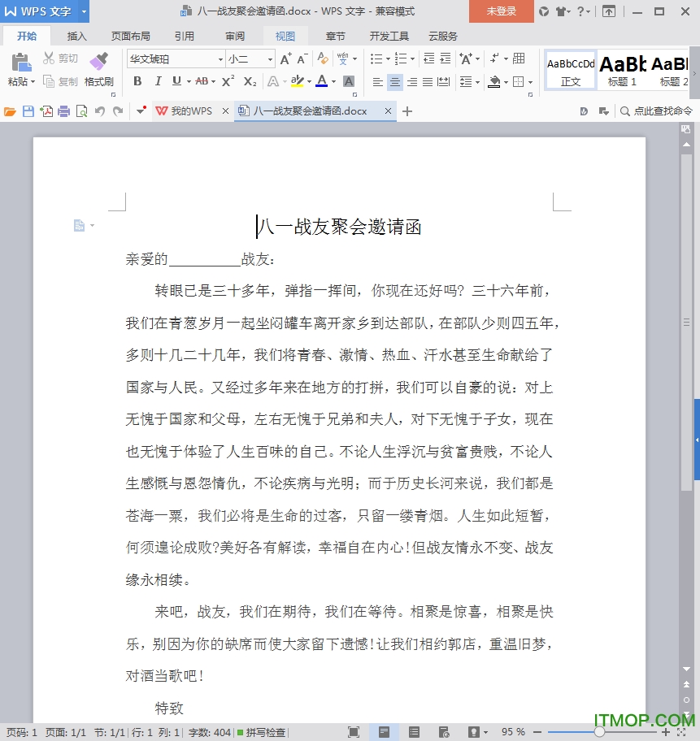Align text left
This screenshot has height=741, width=700.
(377, 82)
